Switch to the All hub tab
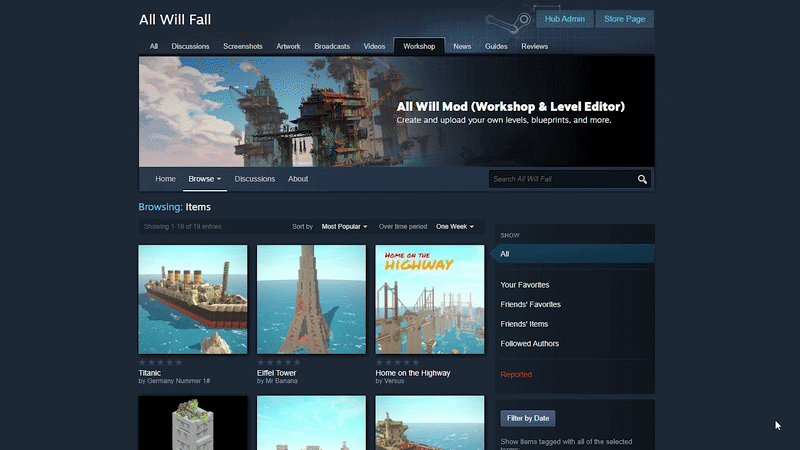The image size is (800, 450). [x=154, y=46]
